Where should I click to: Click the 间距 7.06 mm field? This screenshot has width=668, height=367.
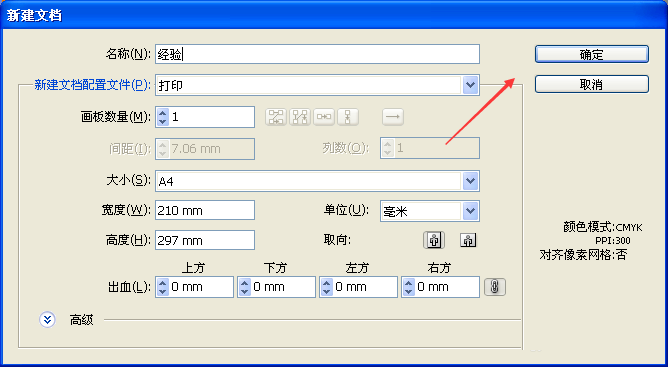point(205,149)
